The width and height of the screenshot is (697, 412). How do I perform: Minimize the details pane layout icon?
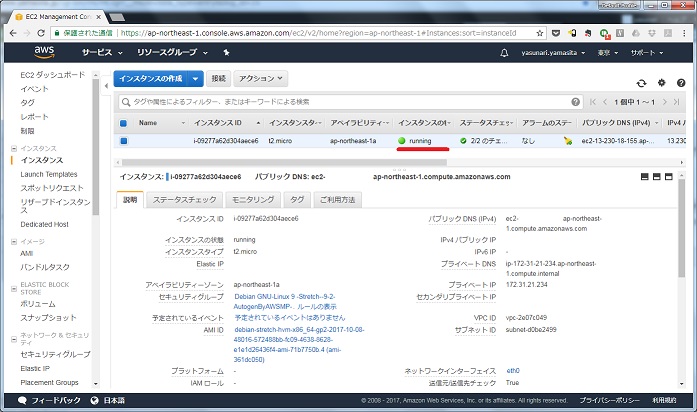[645, 176]
